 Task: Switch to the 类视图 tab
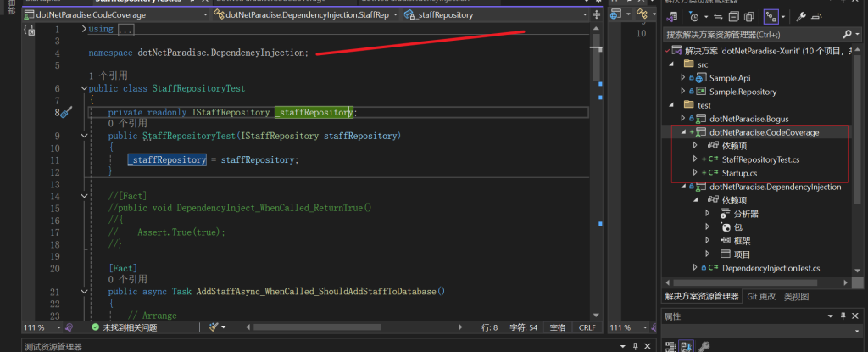[795, 297]
